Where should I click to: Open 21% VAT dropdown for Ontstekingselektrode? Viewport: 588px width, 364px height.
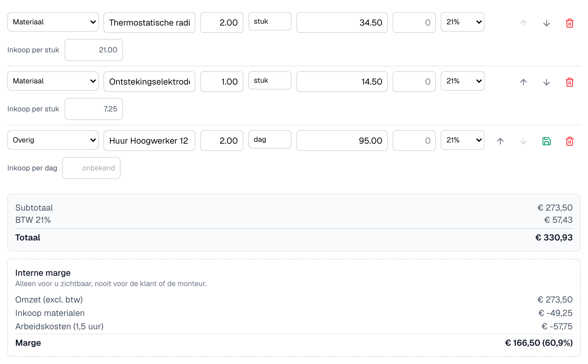(462, 81)
